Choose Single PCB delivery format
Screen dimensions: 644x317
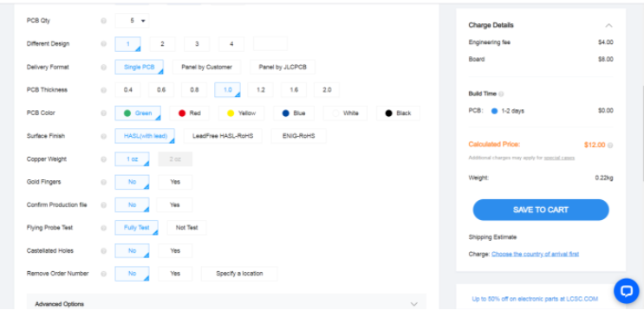[140, 67]
